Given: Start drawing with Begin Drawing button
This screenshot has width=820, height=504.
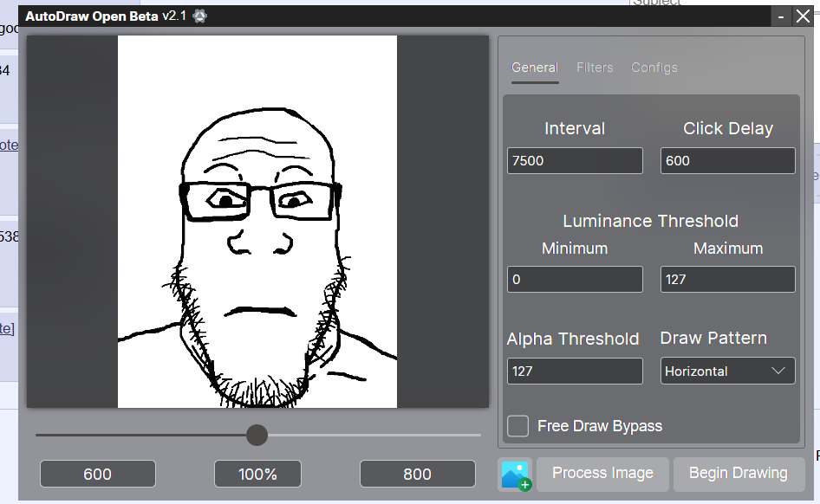Looking at the screenshot, I should 739,474.
